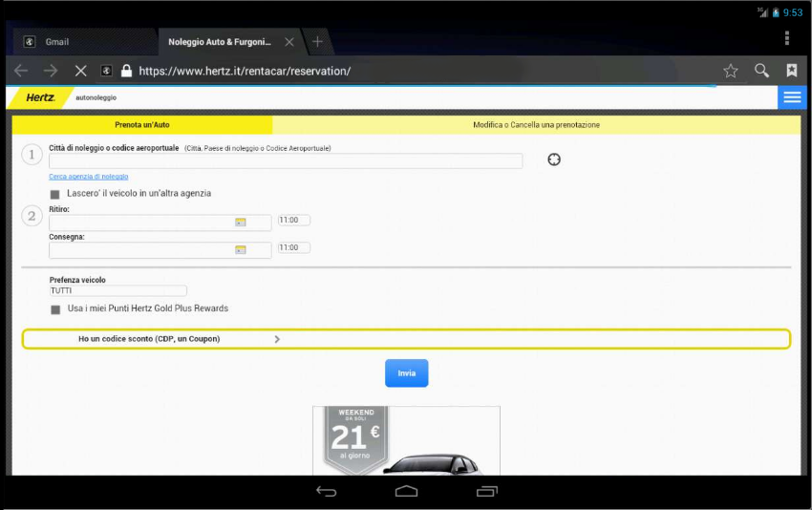The height and width of the screenshot is (510, 812).
Task: Click the Consegna date field
Action: click(160, 250)
